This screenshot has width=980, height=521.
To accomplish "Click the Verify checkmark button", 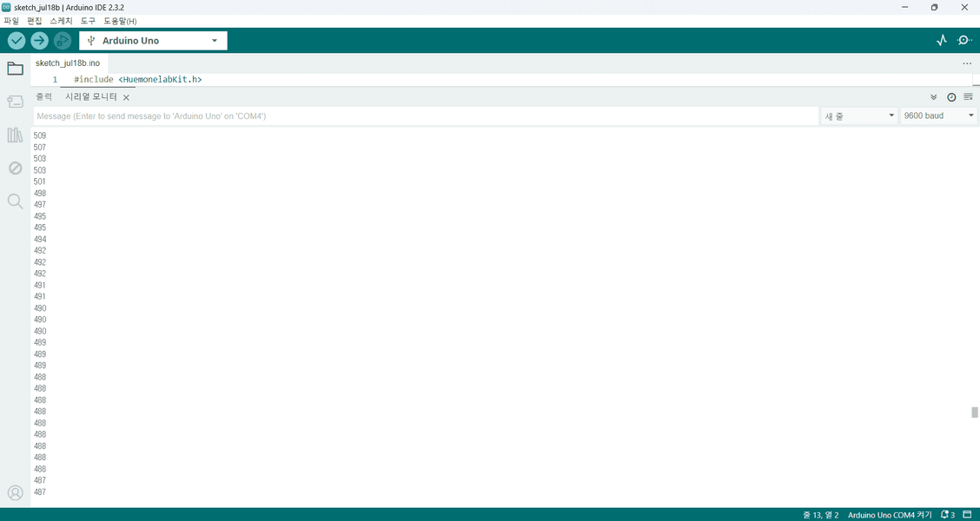I will point(17,41).
